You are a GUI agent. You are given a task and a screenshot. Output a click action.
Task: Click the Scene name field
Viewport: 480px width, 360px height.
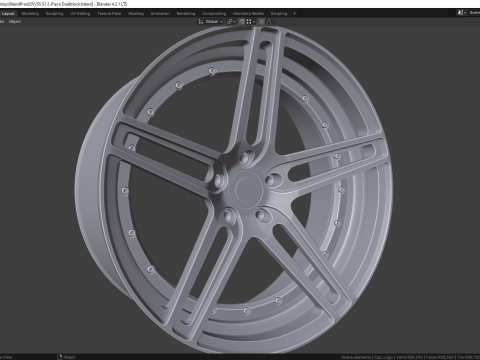[x=474, y=13]
